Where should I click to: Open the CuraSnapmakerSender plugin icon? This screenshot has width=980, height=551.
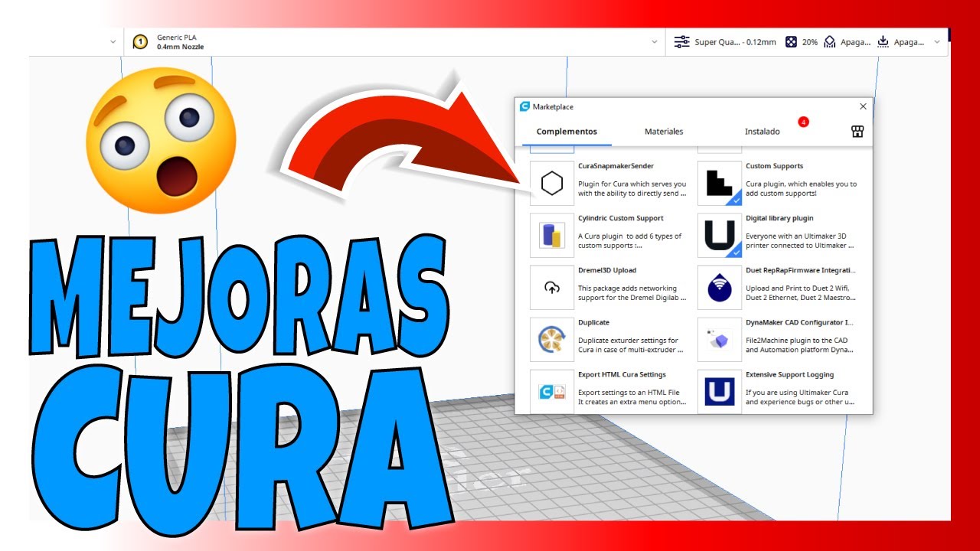552,184
